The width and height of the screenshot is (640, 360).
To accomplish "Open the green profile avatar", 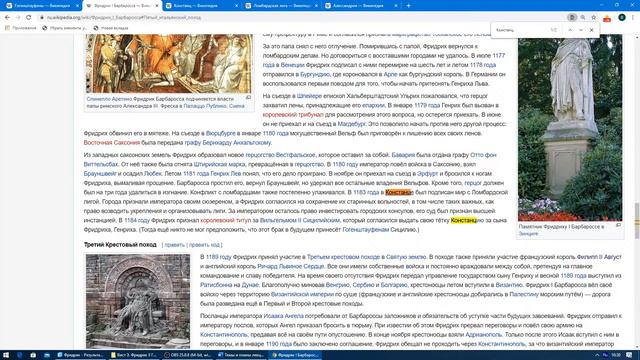I will pos(622,18).
